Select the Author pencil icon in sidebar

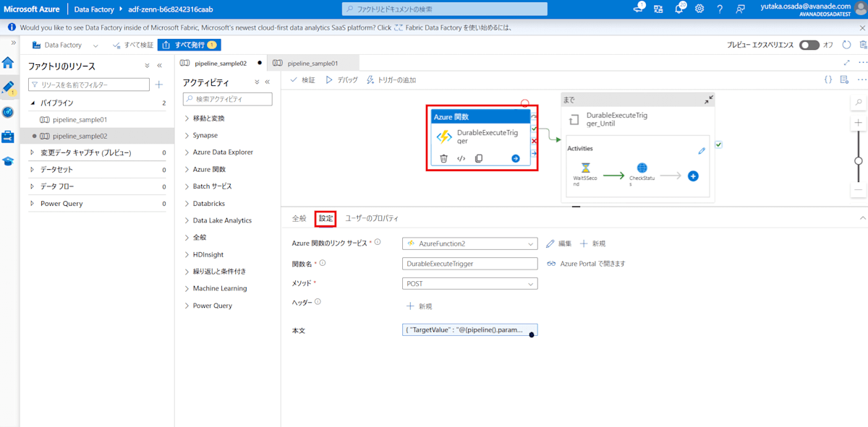8,87
